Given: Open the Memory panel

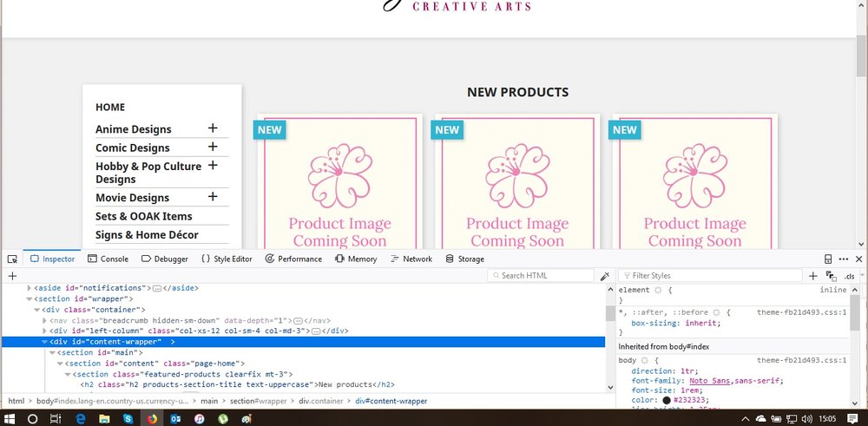Looking at the screenshot, I should click(x=356, y=259).
